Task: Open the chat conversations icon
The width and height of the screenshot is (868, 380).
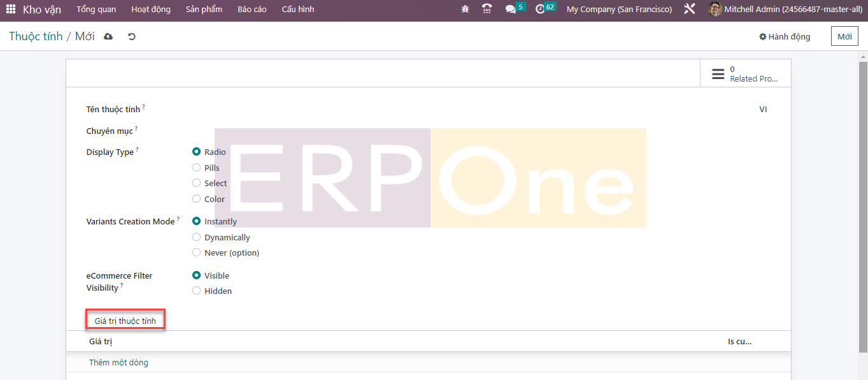Action: tap(511, 10)
